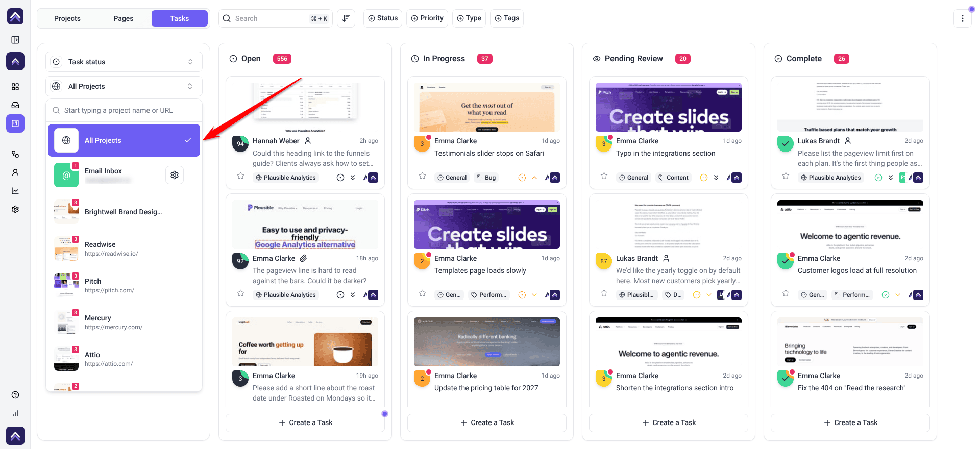Change orange priority chevron on Testimonials slider card
Image resolution: width=980 pixels, height=449 pixels.
534,178
